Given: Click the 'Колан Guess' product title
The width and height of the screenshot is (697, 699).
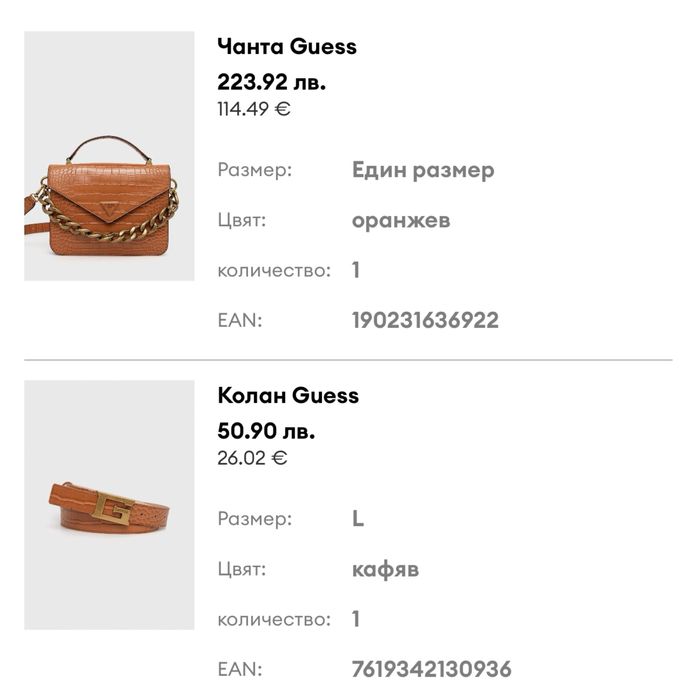Looking at the screenshot, I should [x=287, y=395].
